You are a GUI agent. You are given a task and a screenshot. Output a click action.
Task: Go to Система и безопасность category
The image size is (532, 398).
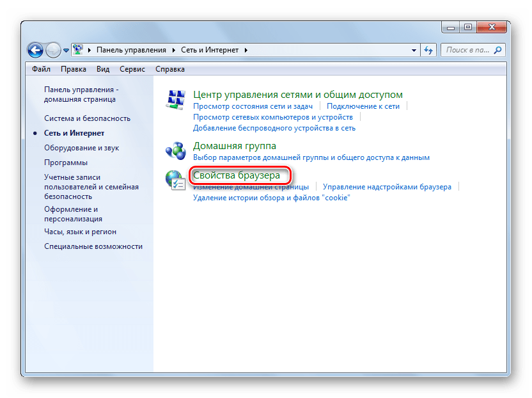click(x=87, y=118)
